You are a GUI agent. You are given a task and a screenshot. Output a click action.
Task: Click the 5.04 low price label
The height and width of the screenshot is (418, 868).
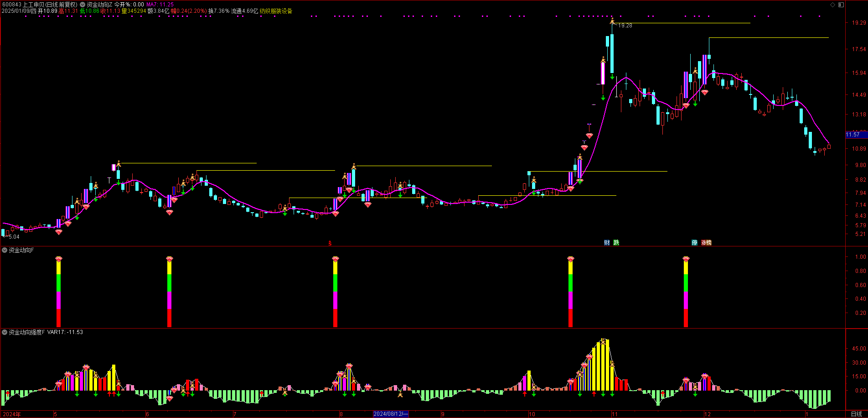[x=14, y=237]
